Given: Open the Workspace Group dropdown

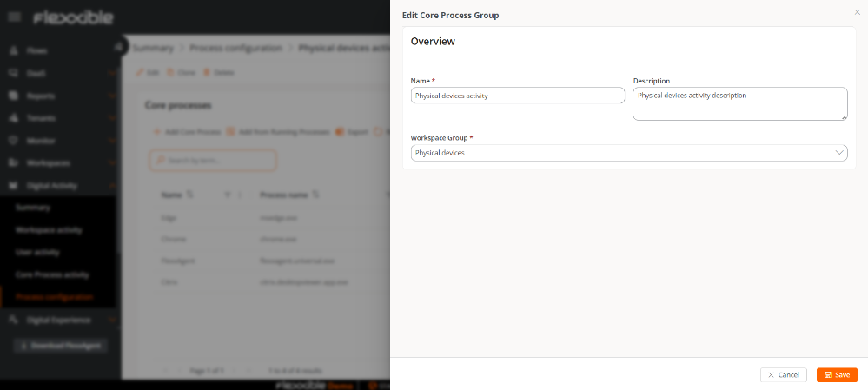Looking at the screenshot, I should (628, 153).
